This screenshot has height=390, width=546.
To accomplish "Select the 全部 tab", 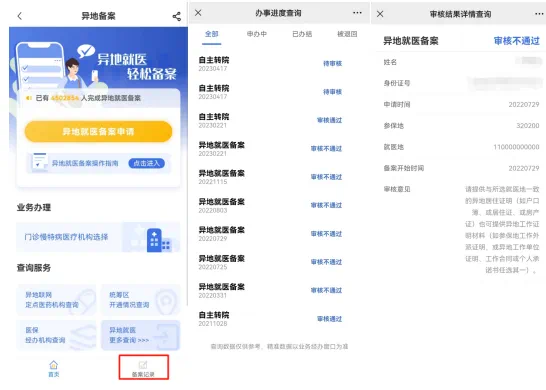I will tap(211, 34).
